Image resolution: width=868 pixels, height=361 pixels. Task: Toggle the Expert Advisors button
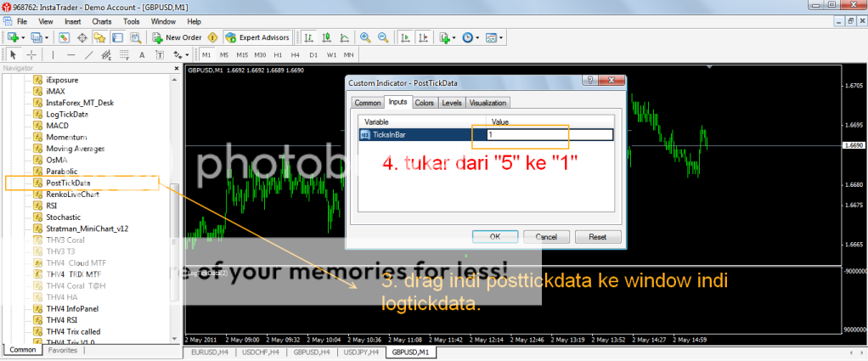257,37
